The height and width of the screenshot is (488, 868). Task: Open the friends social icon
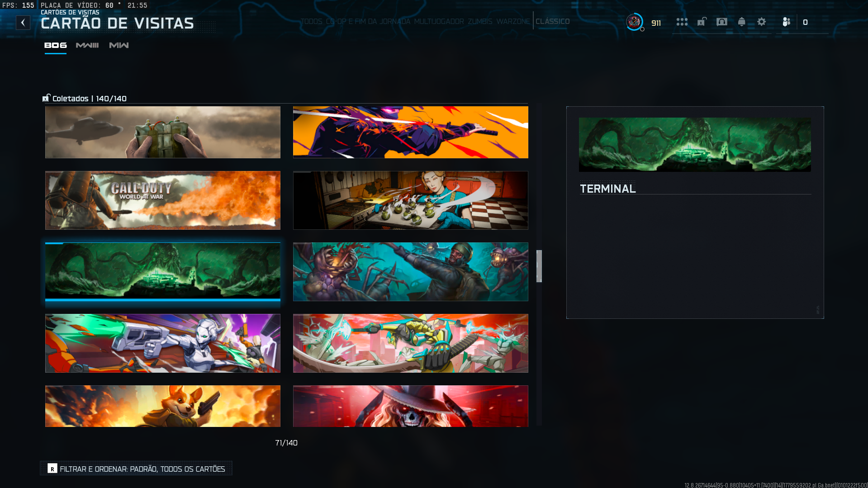[x=787, y=22]
